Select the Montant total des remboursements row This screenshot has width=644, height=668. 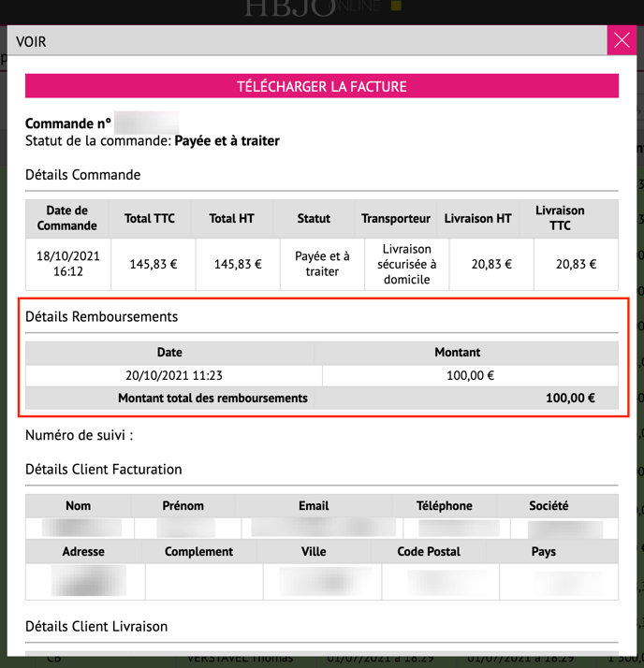click(x=321, y=398)
